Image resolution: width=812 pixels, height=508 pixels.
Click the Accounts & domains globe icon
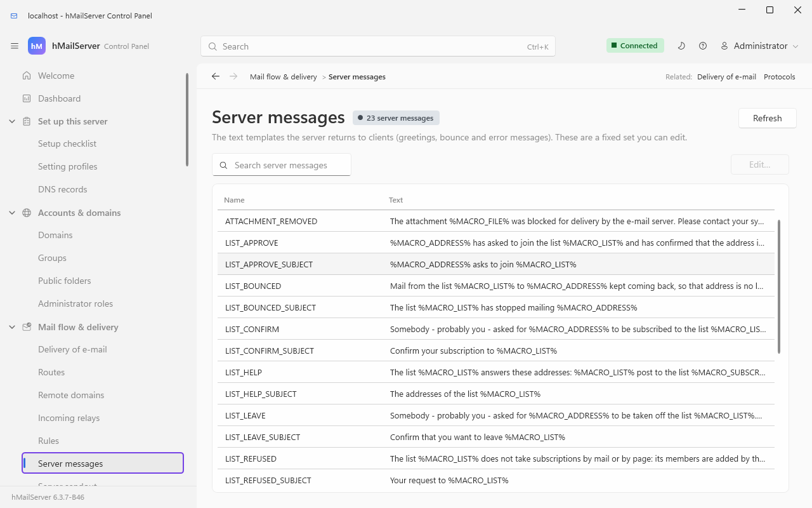(27, 213)
